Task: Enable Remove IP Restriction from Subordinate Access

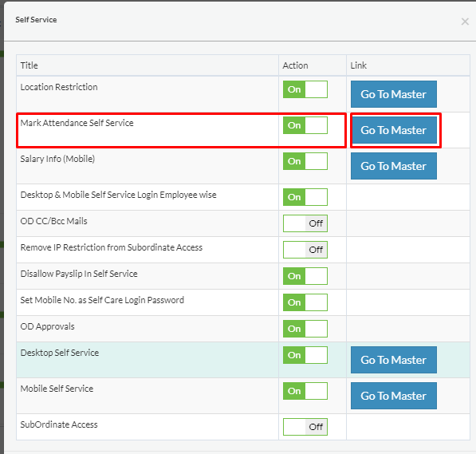Action: pos(305,250)
